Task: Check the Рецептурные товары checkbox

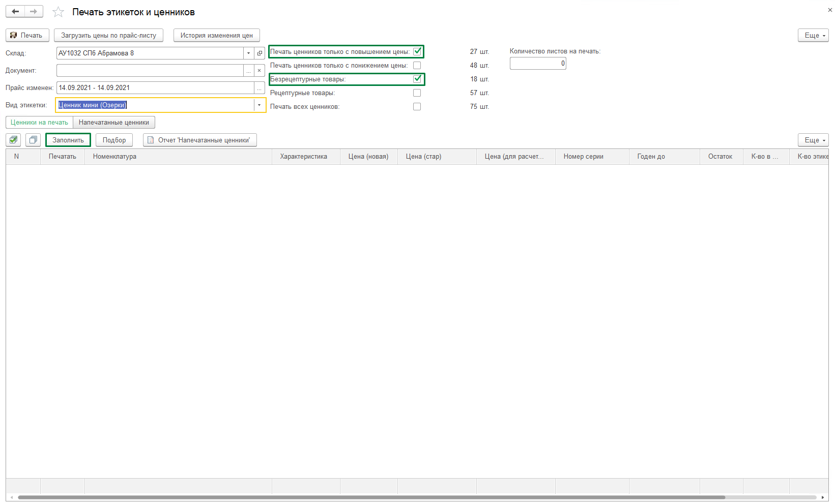Action: 417,93
